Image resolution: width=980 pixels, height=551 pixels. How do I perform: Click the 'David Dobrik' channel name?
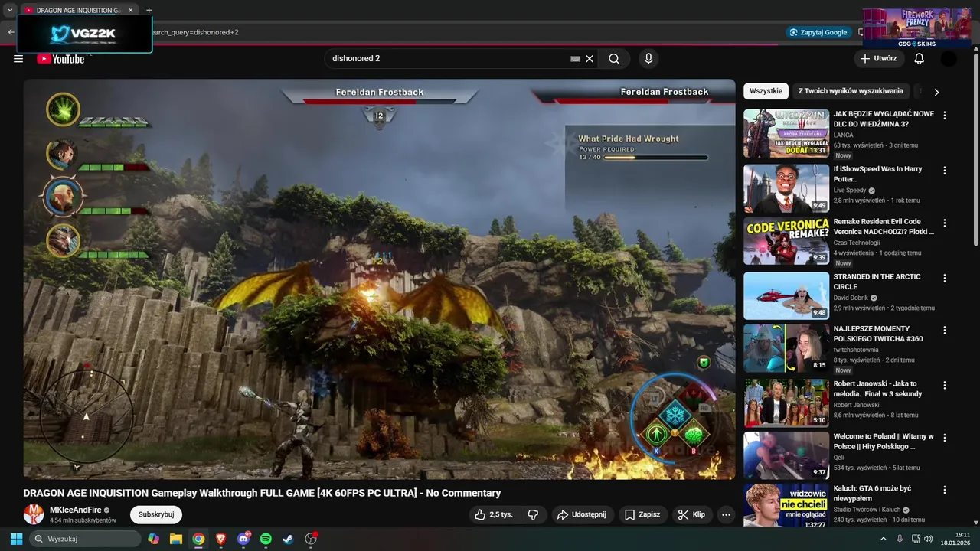(x=851, y=298)
